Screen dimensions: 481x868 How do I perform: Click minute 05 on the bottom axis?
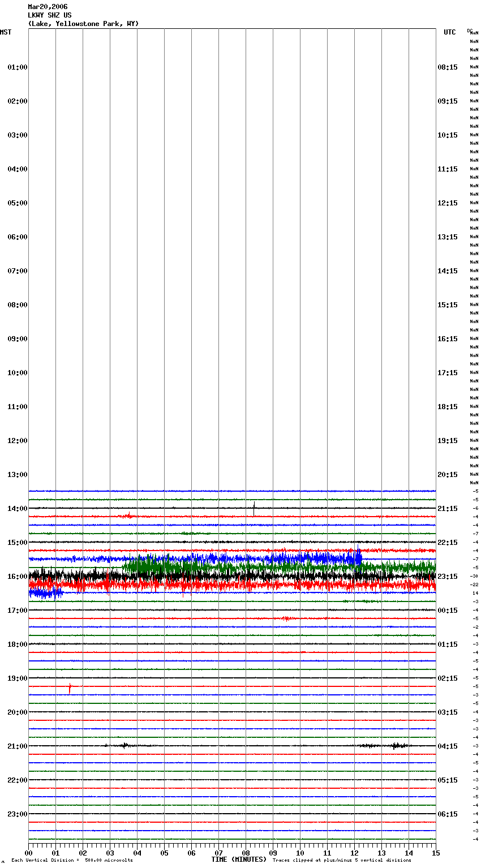click(x=164, y=853)
